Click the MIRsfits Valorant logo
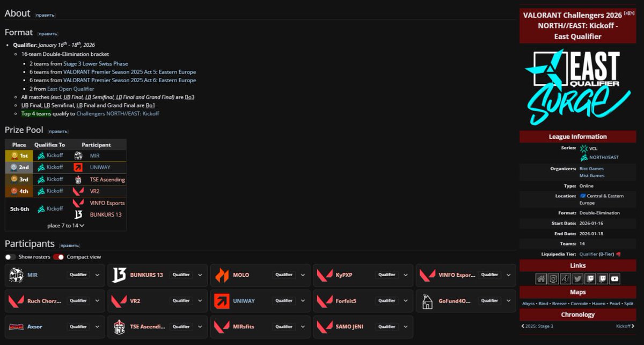 pyautogui.click(x=222, y=327)
